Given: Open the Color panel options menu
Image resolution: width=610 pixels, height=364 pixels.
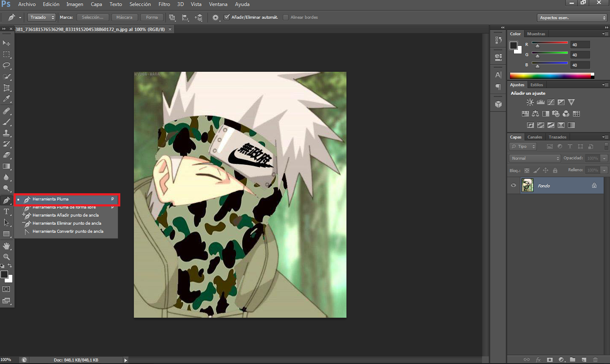Looking at the screenshot, I should (x=605, y=34).
